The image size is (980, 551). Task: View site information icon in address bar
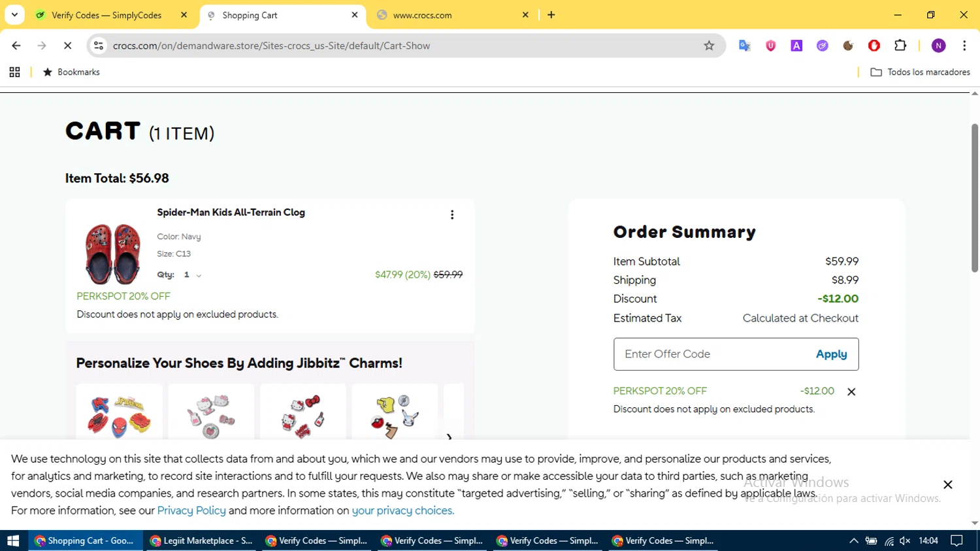coord(99,46)
